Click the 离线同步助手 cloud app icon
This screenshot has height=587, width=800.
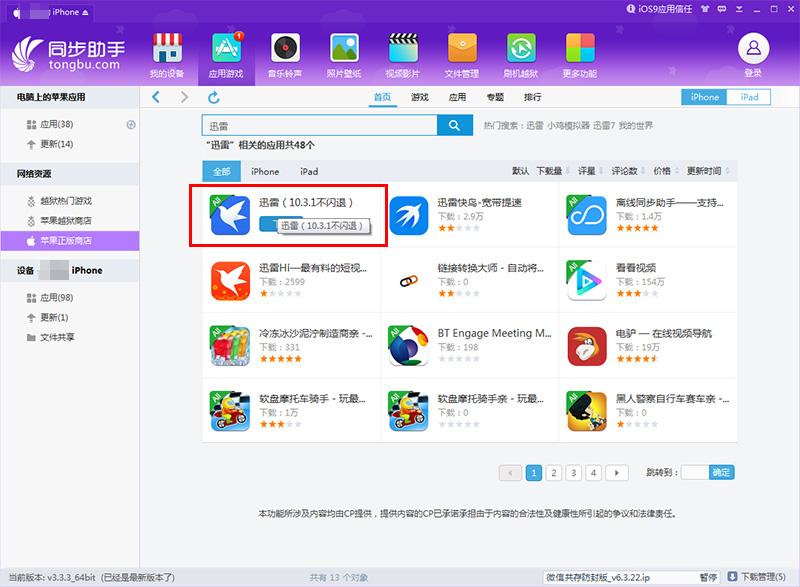[587, 215]
